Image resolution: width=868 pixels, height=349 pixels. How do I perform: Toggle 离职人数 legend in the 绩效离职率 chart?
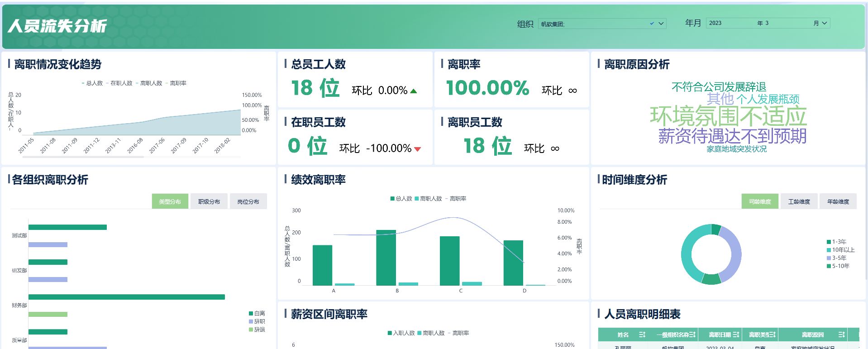[x=428, y=199]
